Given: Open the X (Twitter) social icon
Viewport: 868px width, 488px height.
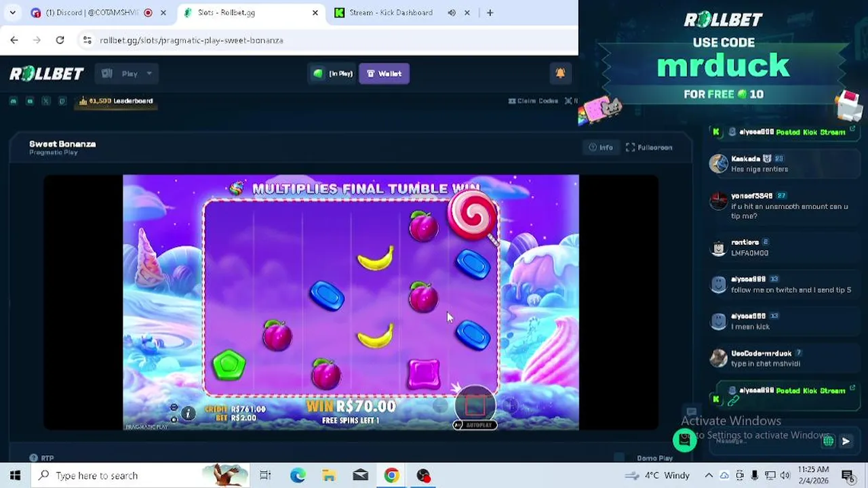Looking at the screenshot, I should click(46, 101).
